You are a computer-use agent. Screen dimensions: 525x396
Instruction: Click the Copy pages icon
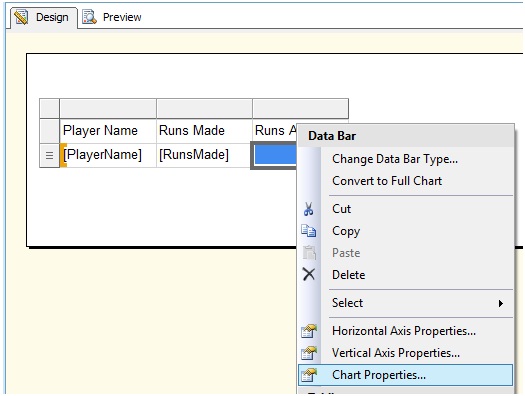(x=308, y=231)
